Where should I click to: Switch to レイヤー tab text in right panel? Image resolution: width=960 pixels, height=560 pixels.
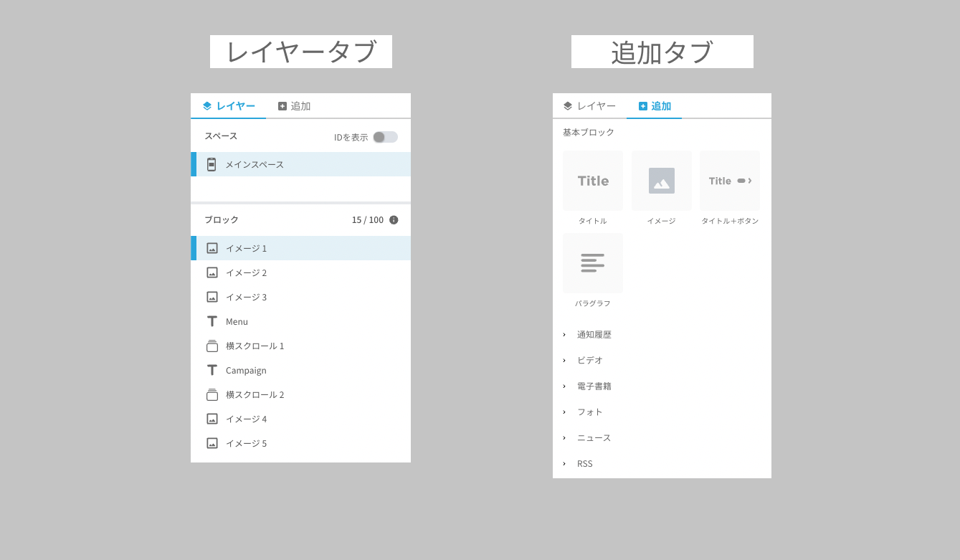[597, 106]
